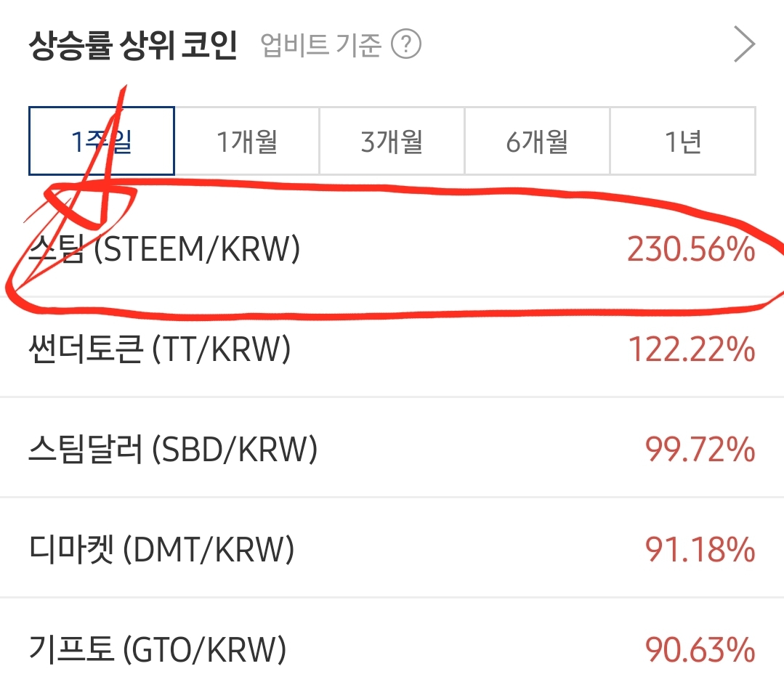
Task: Tap the 91.18% gain value
Action: pyautogui.click(x=700, y=548)
